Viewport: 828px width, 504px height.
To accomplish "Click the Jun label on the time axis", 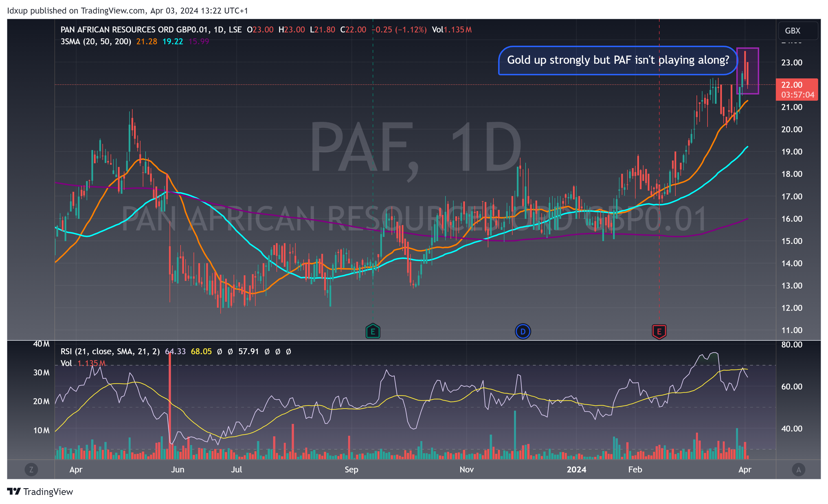I will click(x=177, y=469).
